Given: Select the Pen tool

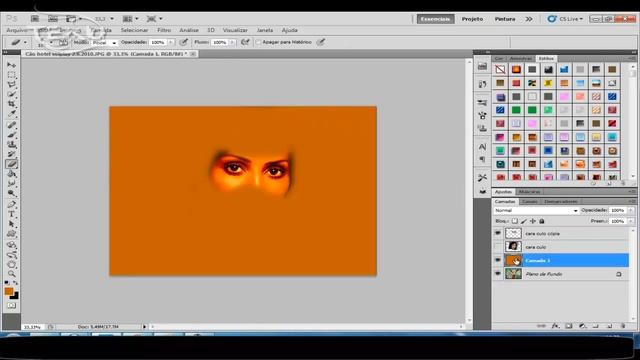Looking at the screenshot, I should (x=11, y=204).
